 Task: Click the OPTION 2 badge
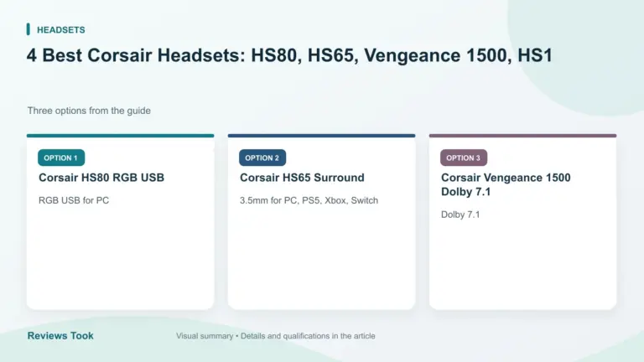click(x=262, y=158)
